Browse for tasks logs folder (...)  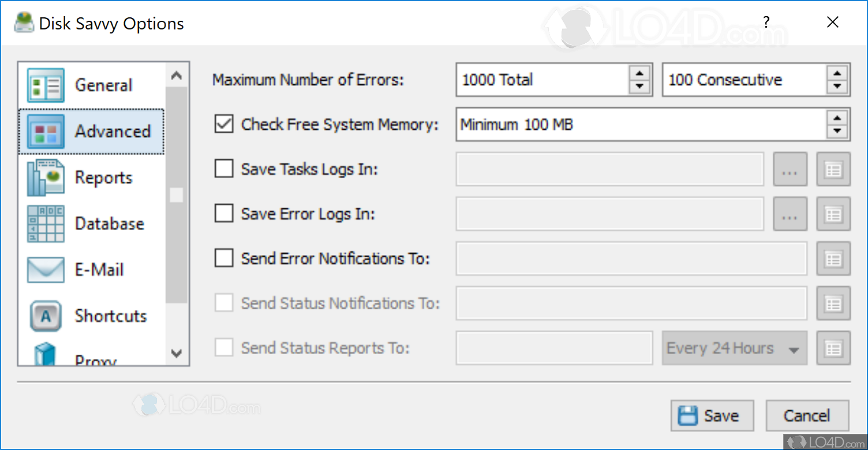coord(790,170)
